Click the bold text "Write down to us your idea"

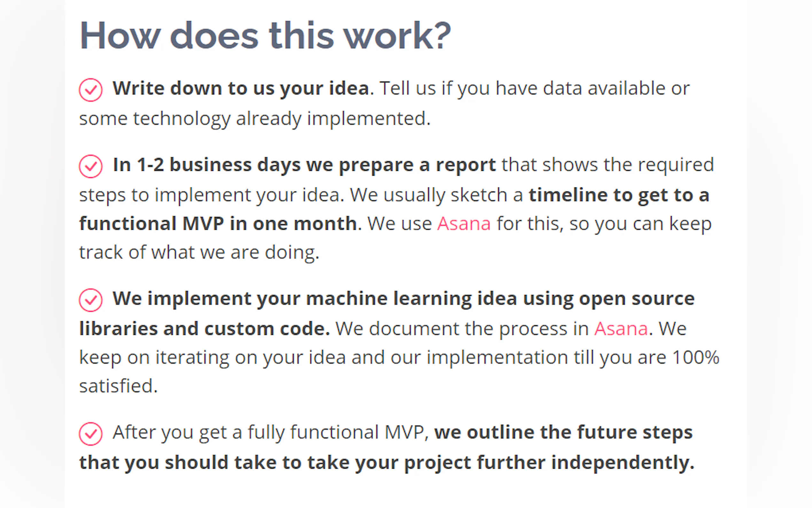point(241,88)
